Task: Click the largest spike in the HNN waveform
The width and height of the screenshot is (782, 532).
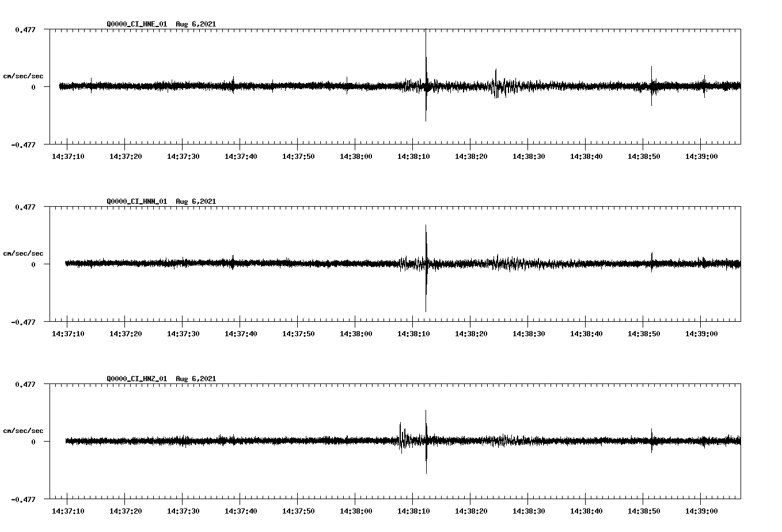Action: (426, 268)
